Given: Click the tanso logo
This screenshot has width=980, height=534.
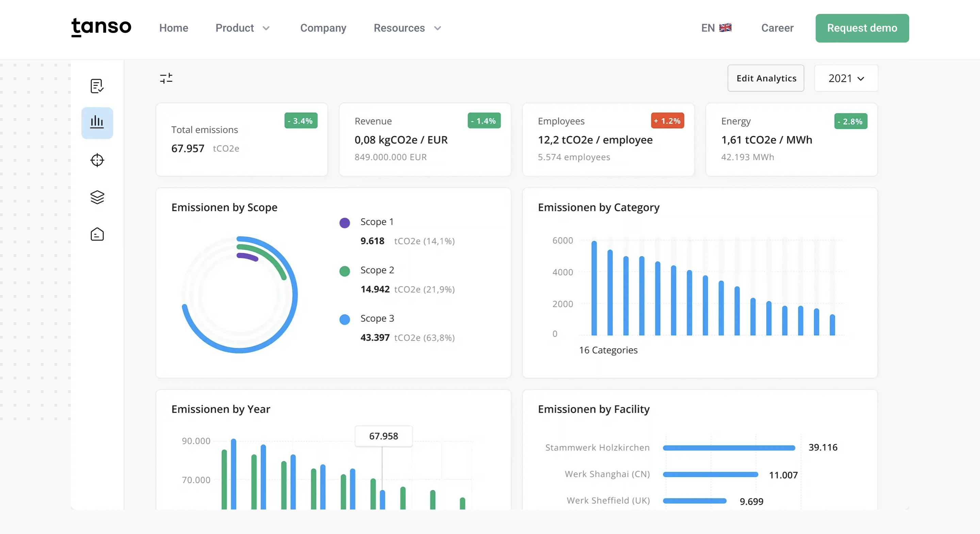Looking at the screenshot, I should click(x=101, y=28).
